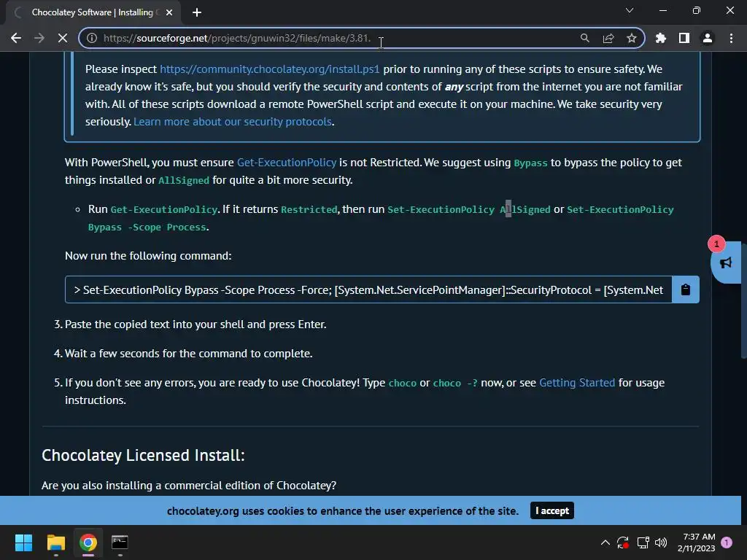Open the zoom magnifier in address bar
Image resolution: width=747 pixels, height=560 pixels.
(584, 38)
